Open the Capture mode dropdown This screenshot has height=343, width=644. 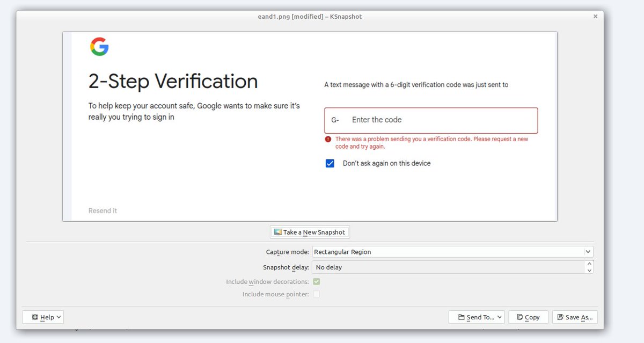[452, 252]
